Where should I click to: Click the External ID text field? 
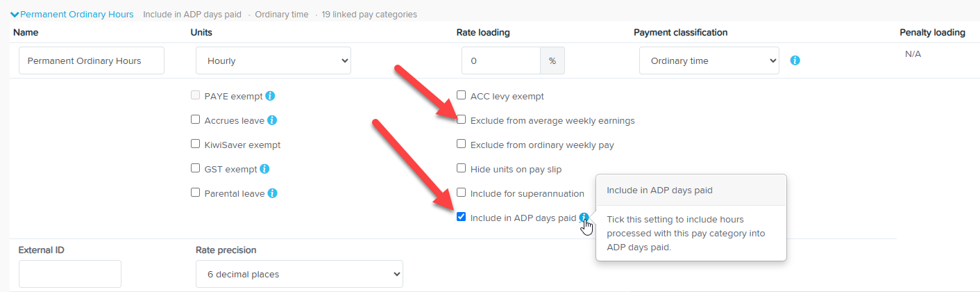[x=70, y=274]
